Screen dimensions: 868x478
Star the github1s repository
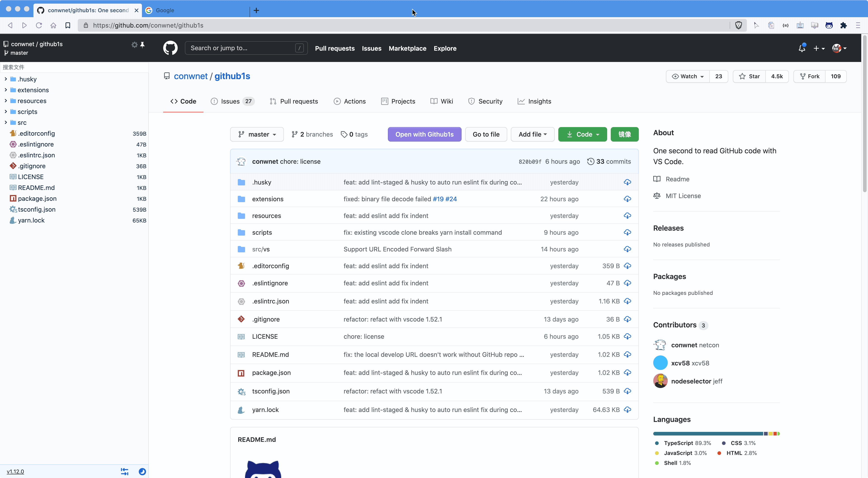749,76
